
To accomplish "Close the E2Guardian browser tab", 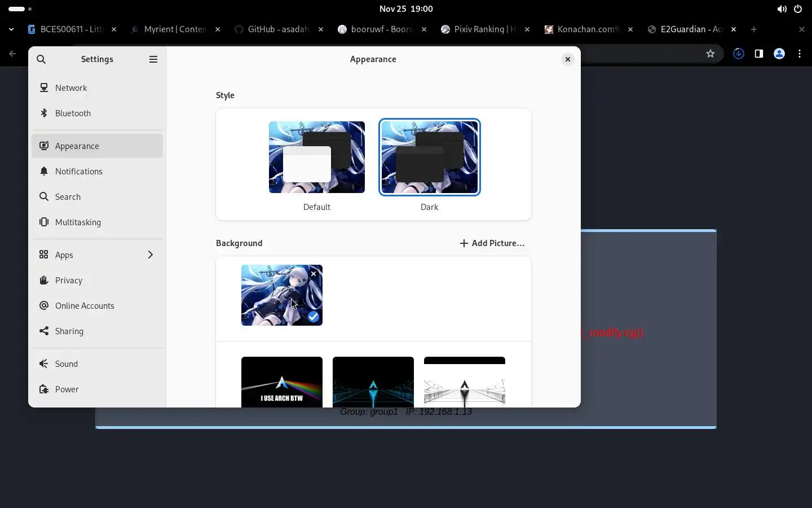I will (734, 29).
